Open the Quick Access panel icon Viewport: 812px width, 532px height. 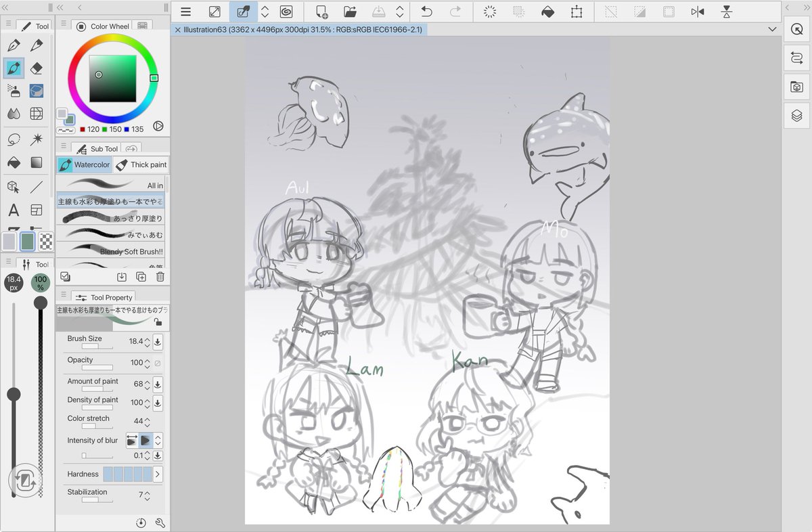pos(796,30)
